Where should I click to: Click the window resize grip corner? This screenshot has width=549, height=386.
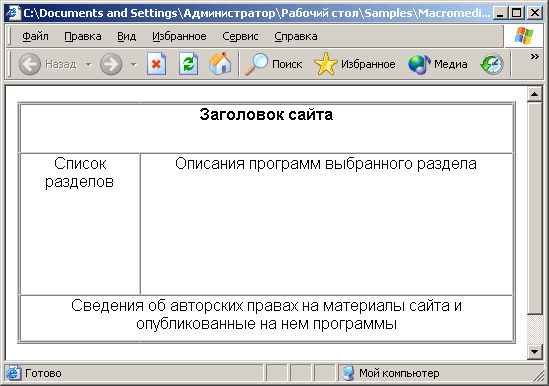tap(537, 375)
